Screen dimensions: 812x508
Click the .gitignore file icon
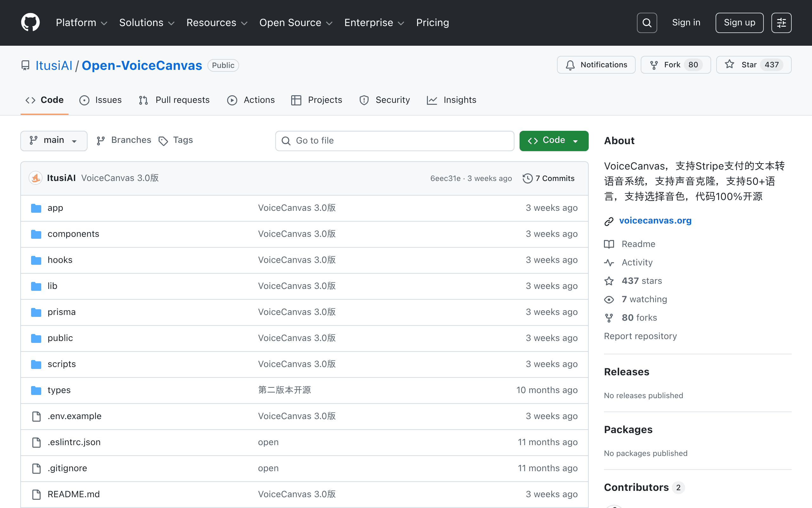tap(36, 469)
